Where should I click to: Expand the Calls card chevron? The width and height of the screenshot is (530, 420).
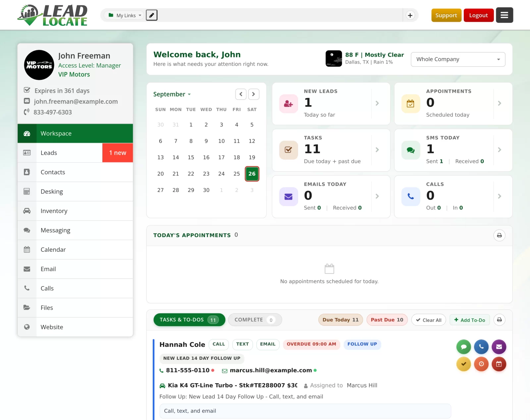pyautogui.click(x=499, y=196)
